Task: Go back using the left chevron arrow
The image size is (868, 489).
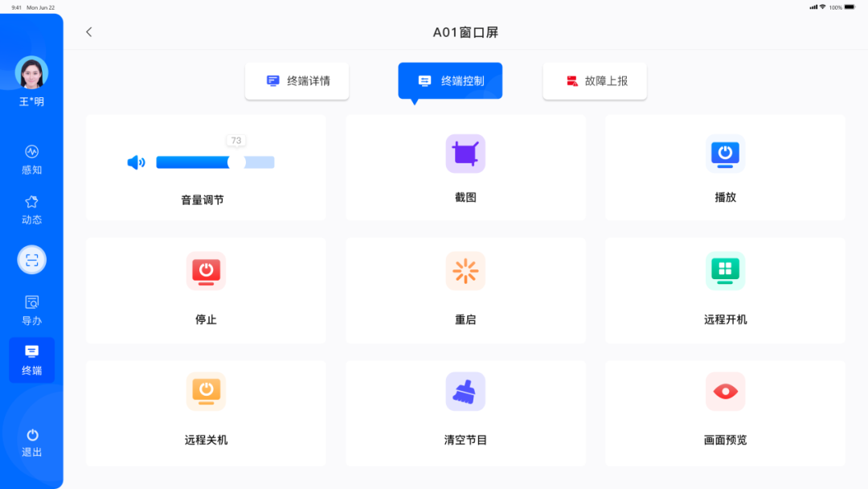Action: [x=89, y=32]
